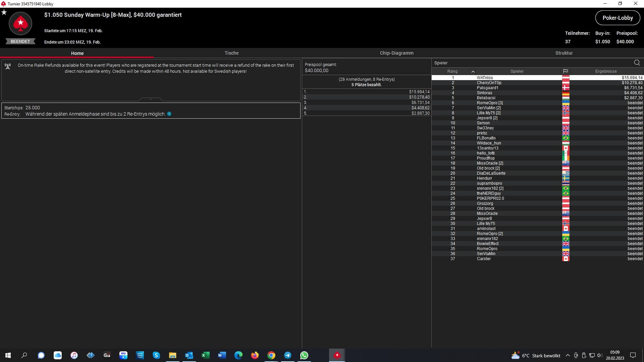This screenshot has height=362, width=644.
Task: Open Telegram from the taskbar
Action: [x=288, y=355]
